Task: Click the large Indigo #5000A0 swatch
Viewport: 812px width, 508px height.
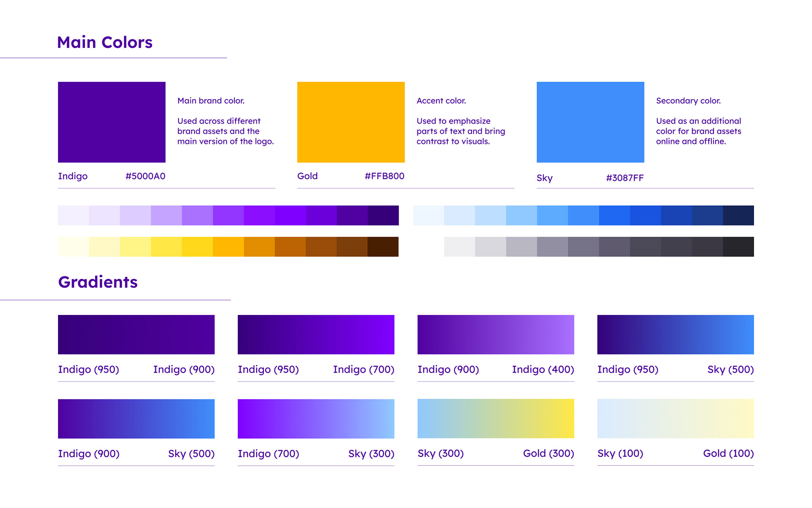Action: pos(112,122)
